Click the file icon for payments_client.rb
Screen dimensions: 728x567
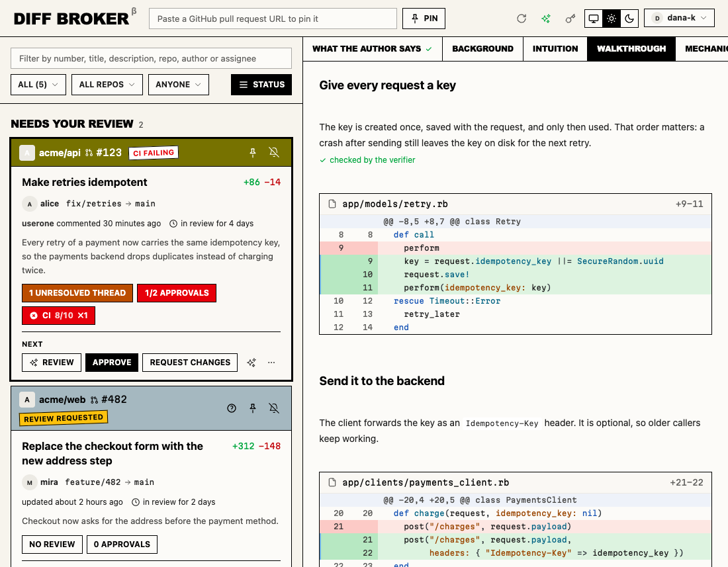332,482
